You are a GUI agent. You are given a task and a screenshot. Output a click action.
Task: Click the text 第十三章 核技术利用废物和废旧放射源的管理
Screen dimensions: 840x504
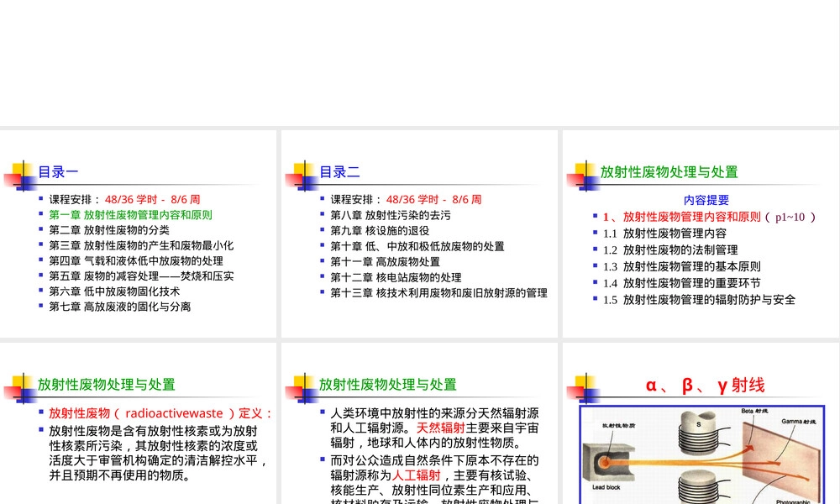pyautogui.click(x=438, y=293)
